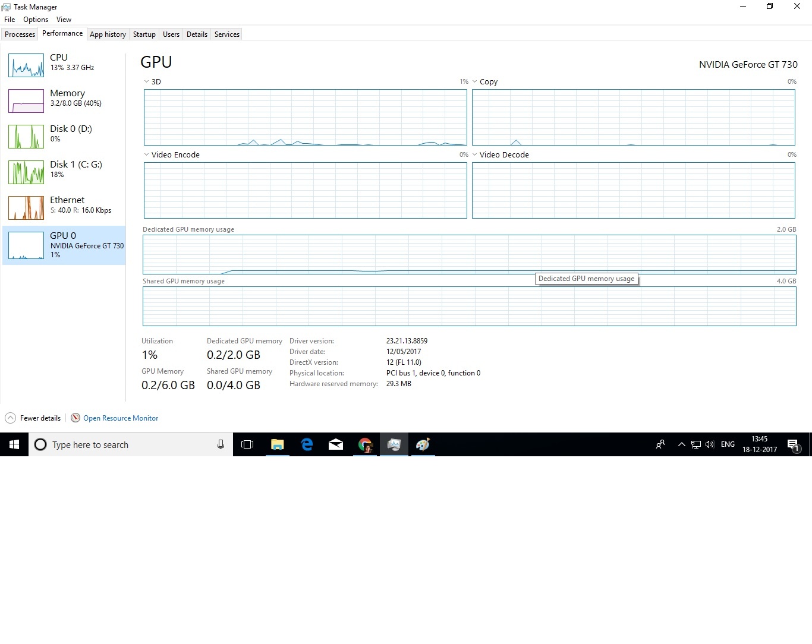Switch to Google Chrome on the taskbar
The width and height of the screenshot is (812, 644).
click(365, 444)
